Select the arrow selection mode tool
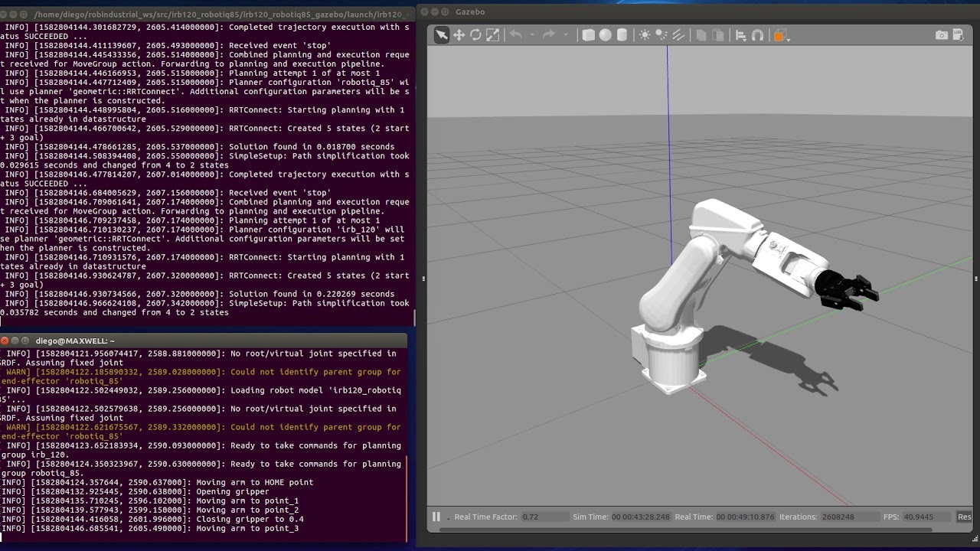The width and height of the screenshot is (980, 551). [x=442, y=35]
